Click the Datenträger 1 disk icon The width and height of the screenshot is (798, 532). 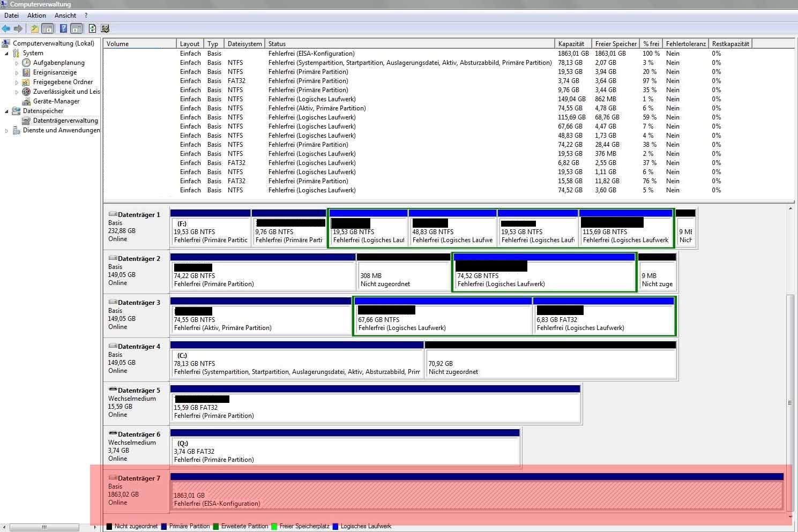pos(113,214)
